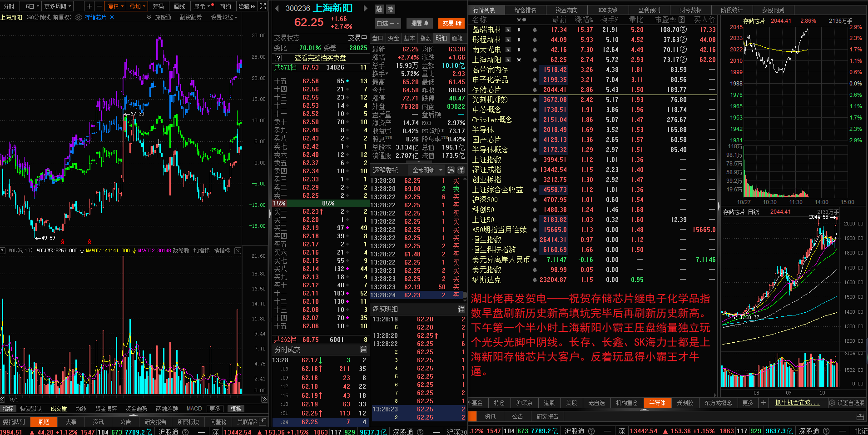The image size is (868, 435).
Task: Remove the 存储芯片 overlay with its X
Action: click(112, 17)
